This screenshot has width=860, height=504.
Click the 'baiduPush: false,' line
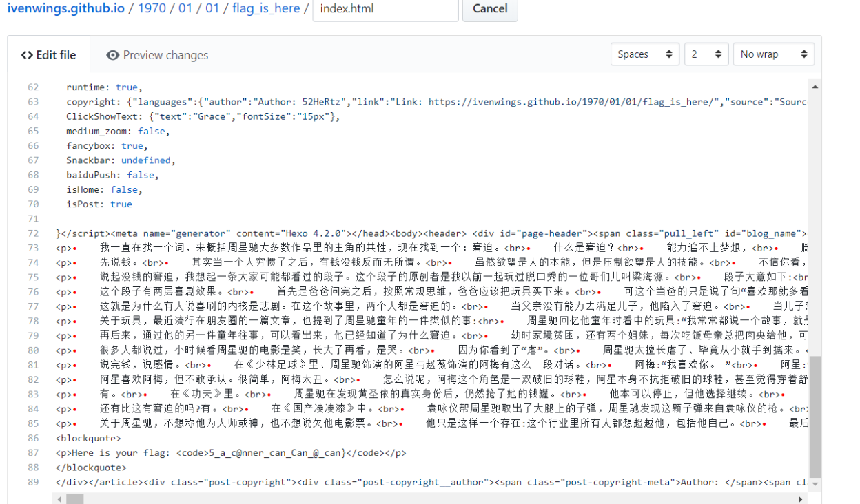[112, 175]
